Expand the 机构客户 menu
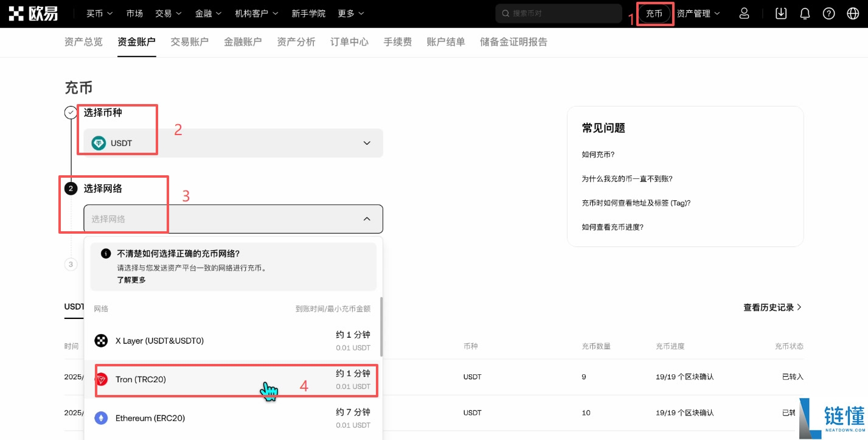Image resolution: width=868 pixels, height=440 pixels. coord(256,13)
